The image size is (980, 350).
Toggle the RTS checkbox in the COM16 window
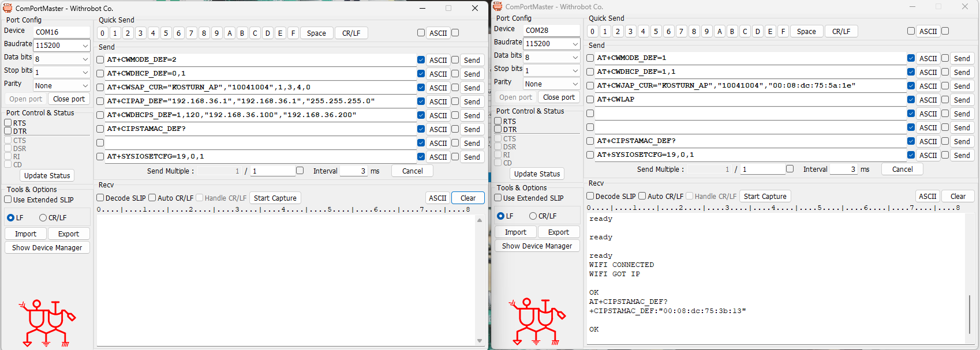(8, 123)
